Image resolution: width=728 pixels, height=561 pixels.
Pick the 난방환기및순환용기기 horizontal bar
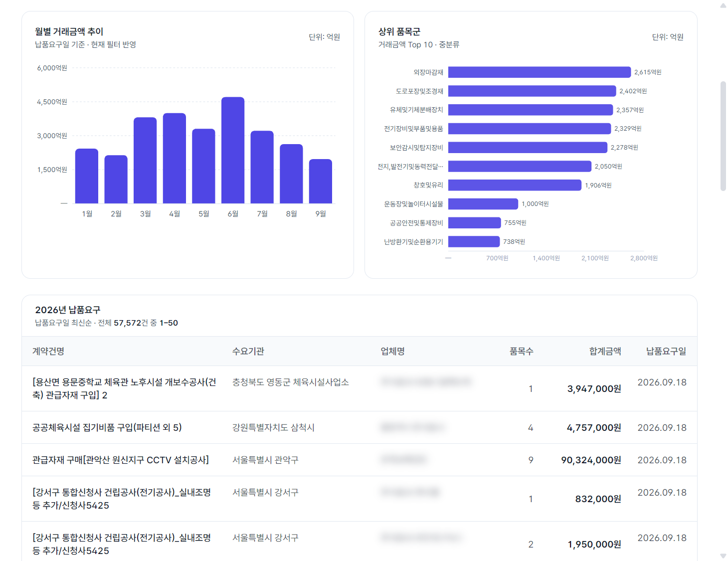(x=474, y=241)
